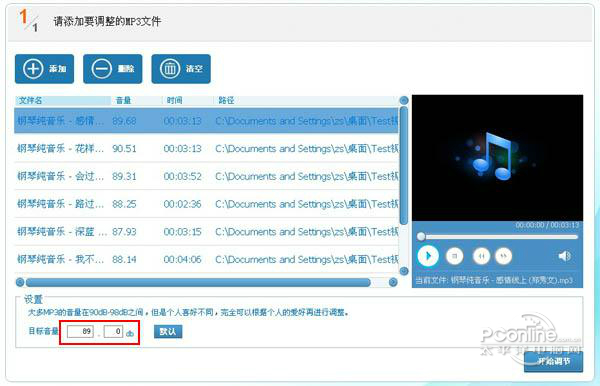Screen dimensions: 600x386
Task: Click the rewind player button
Action: (481, 256)
